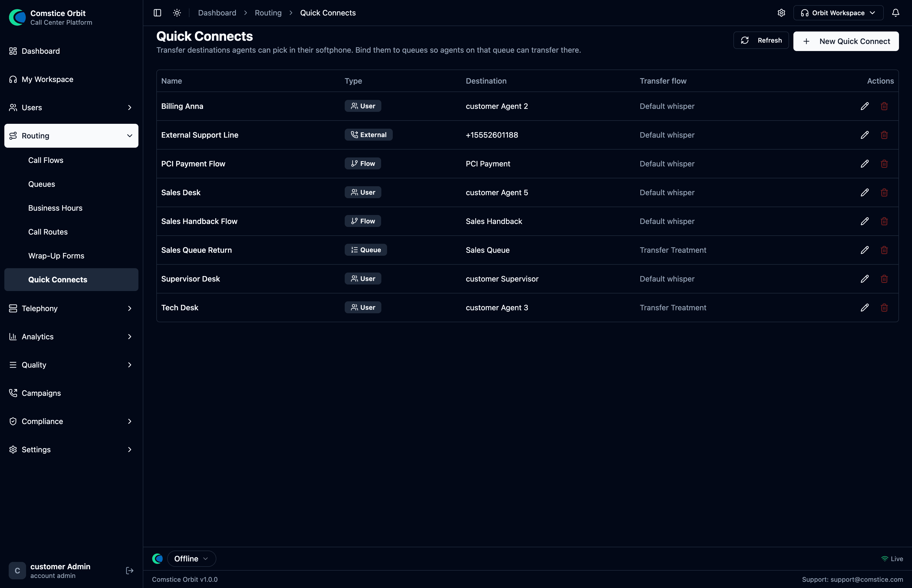912x588 pixels.
Task: Open settings gear in top bar
Action: (781, 13)
